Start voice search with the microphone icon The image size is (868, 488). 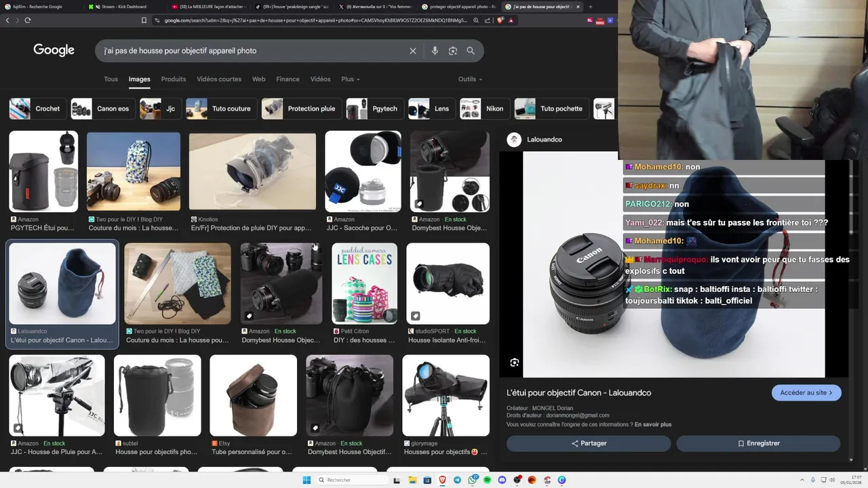click(435, 51)
